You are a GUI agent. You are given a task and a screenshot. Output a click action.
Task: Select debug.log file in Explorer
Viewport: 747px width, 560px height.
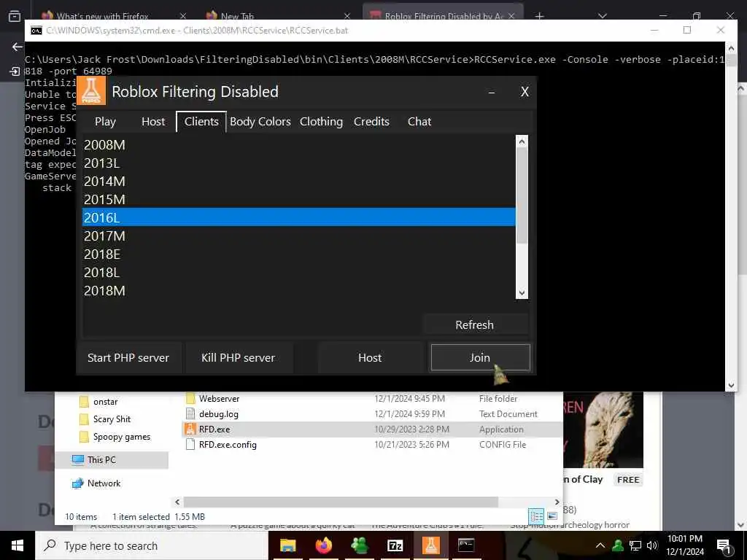[x=219, y=414]
